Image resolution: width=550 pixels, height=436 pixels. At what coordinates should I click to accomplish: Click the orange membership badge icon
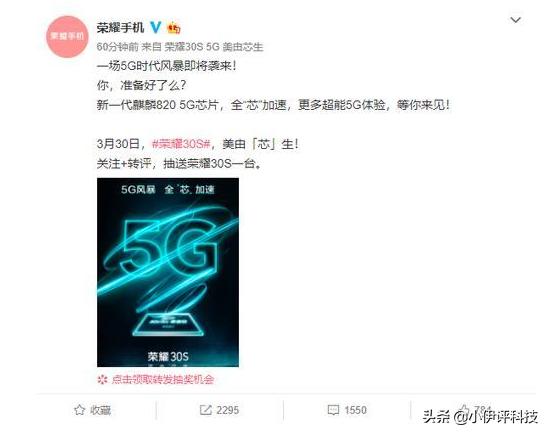(x=174, y=28)
